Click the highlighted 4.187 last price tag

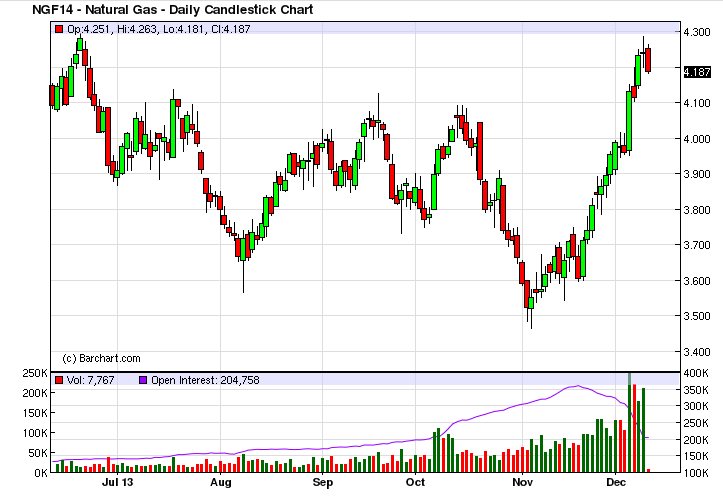pos(697,72)
